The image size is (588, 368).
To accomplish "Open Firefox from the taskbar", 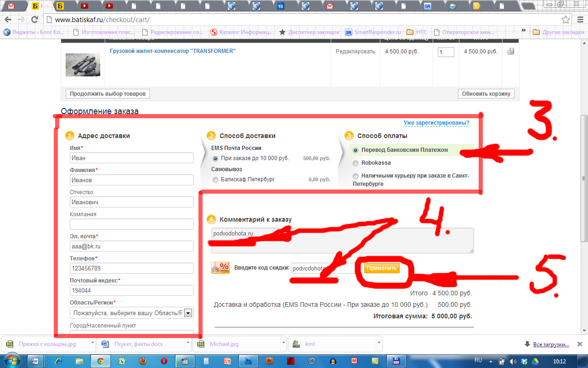I will point(142,361).
